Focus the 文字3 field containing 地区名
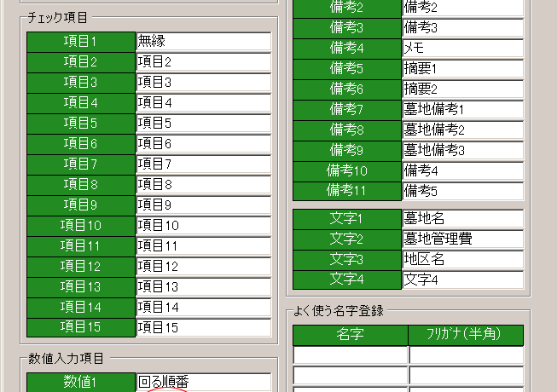Viewport: 557px width, 392px height. coord(463,260)
